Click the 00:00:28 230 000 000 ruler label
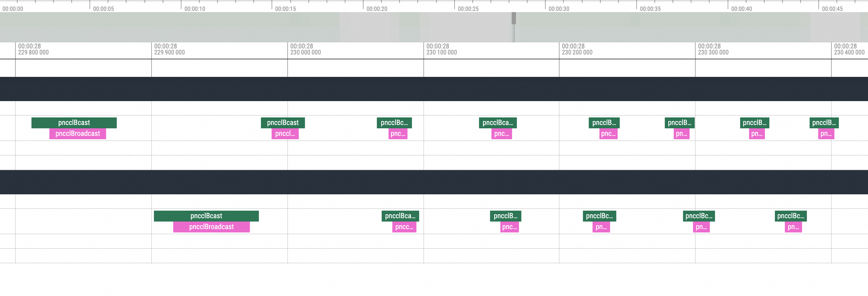Screen dimensions: 868x296 pos(305,49)
